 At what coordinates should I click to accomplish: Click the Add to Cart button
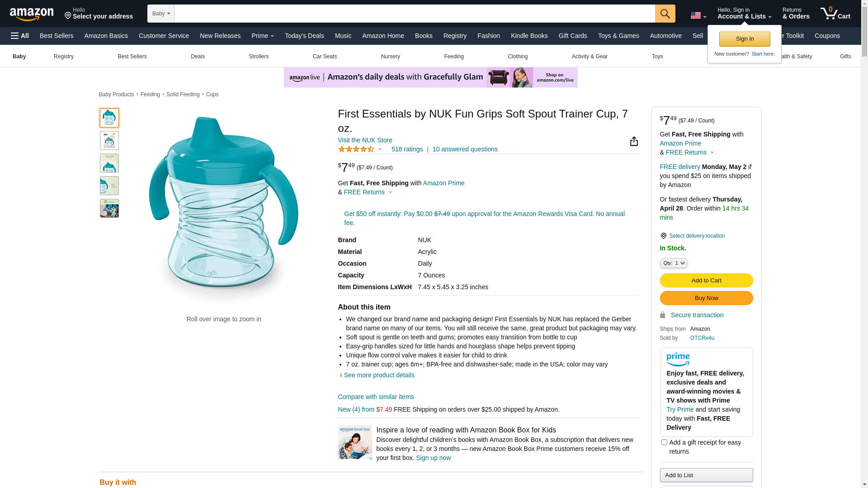[x=706, y=280]
